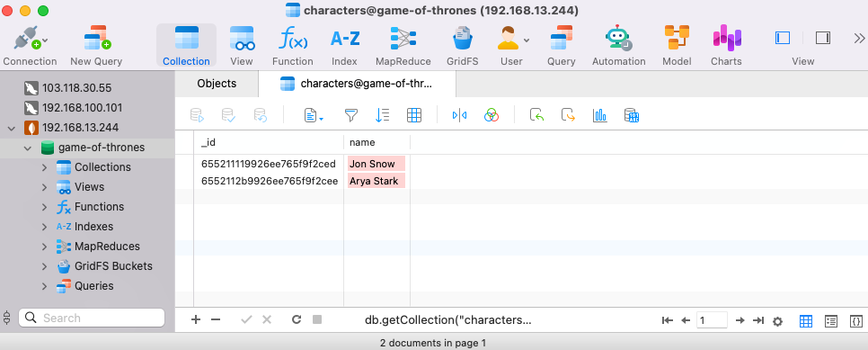Click the refresh icon in bottom bar
The width and height of the screenshot is (868, 350).
point(297,319)
